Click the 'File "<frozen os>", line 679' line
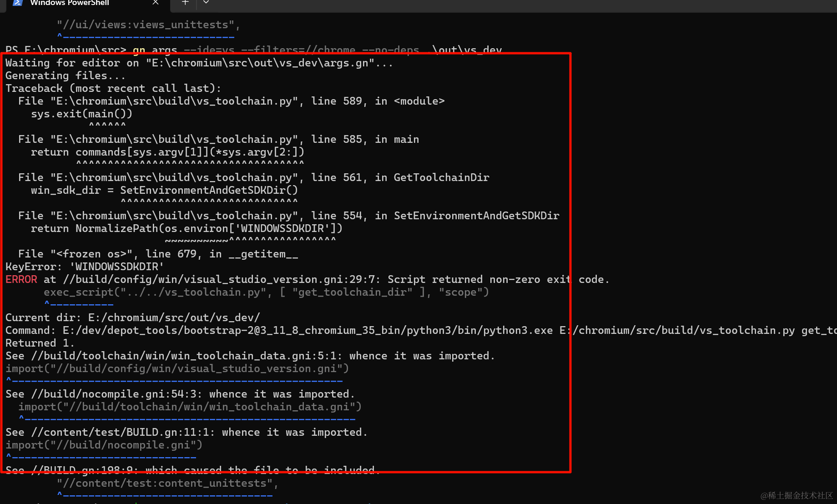Screen dimensions: 837x504 click(158, 254)
